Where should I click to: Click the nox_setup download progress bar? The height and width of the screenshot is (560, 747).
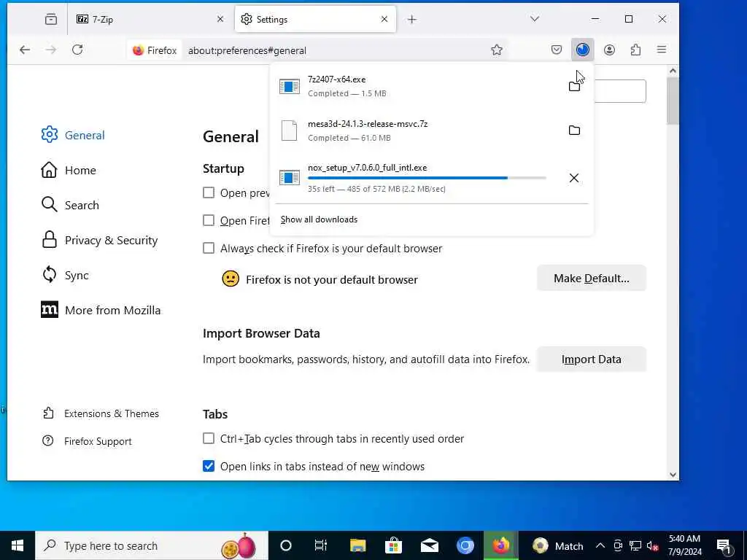pyautogui.click(x=427, y=178)
